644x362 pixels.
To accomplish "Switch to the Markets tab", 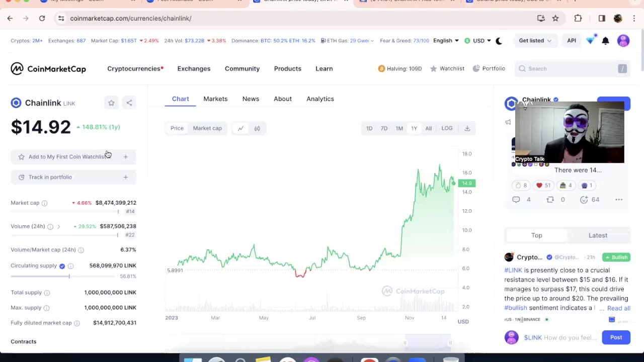I will [215, 99].
